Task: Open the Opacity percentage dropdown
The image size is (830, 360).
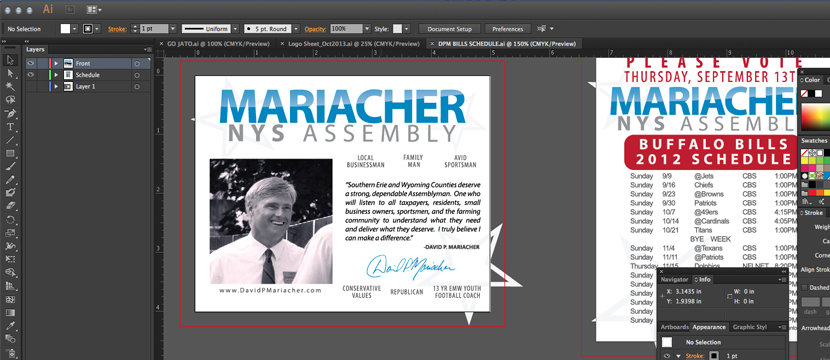Action: coord(367,29)
